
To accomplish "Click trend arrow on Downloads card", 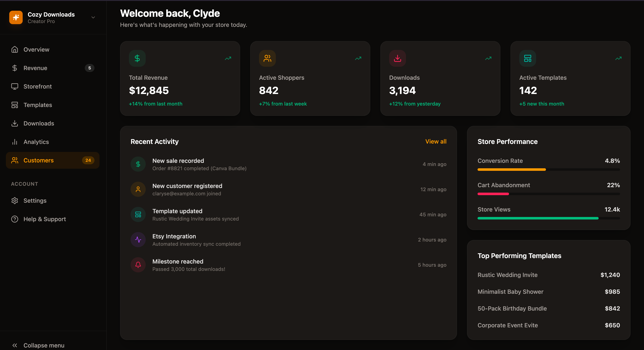I will click(x=488, y=59).
